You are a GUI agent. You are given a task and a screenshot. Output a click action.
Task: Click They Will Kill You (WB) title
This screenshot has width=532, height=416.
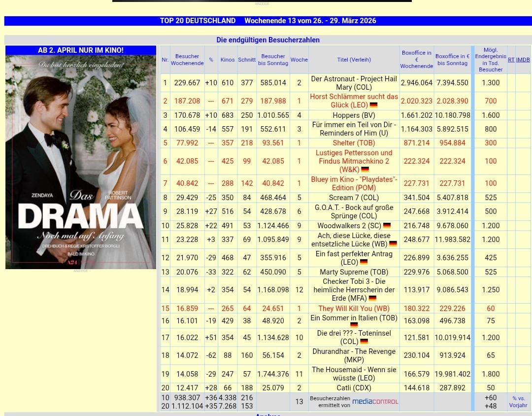pos(354,309)
